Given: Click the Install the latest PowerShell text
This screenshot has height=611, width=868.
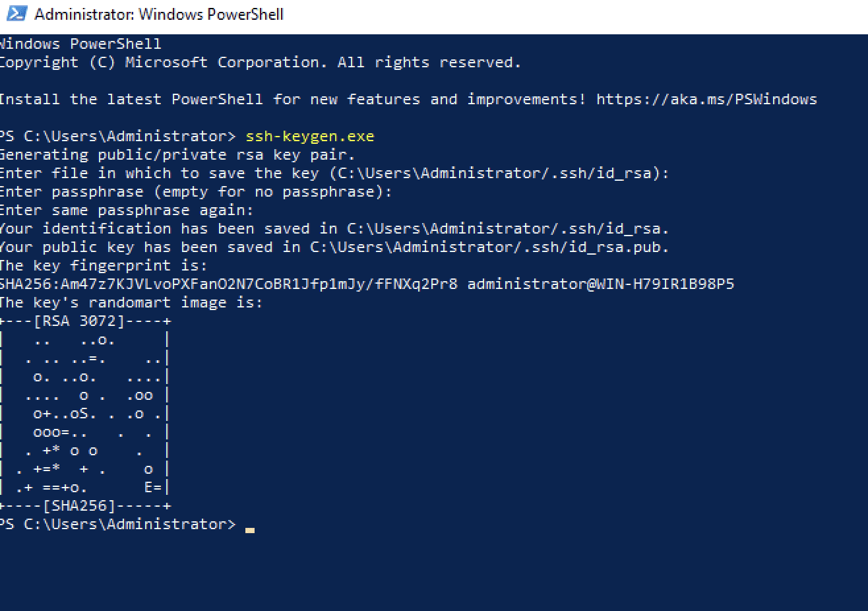Looking at the screenshot, I should click(x=131, y=100).
